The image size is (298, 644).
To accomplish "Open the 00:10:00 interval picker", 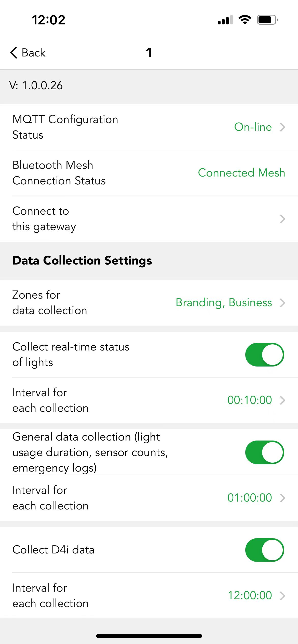I will [x=149, y=400].
